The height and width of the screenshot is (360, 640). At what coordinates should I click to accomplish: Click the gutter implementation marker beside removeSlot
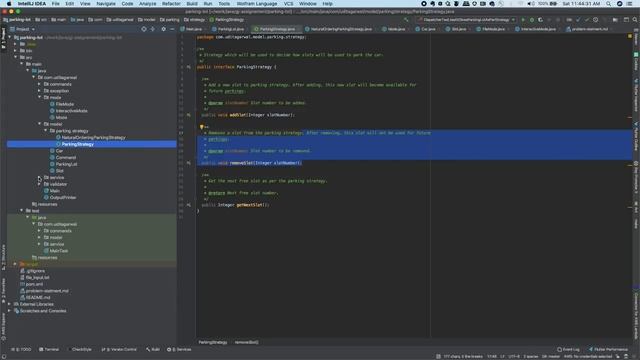tap(189, 163)
